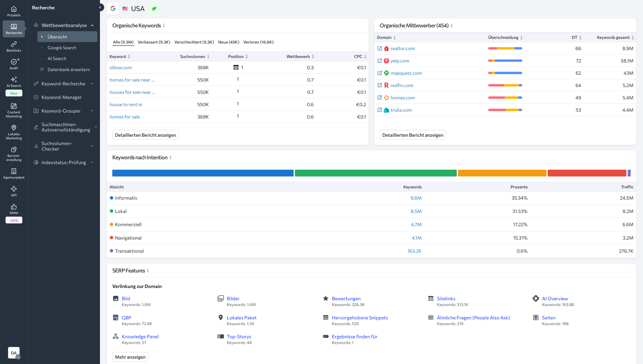Expand the Keyword-Recherche menu
This screenshot has height=364, width=643.
pos(92,84)
